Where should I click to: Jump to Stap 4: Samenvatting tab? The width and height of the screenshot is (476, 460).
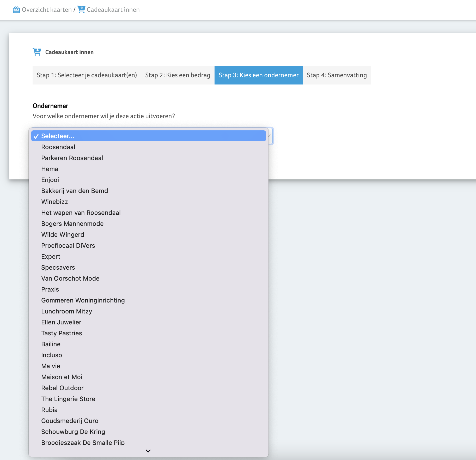(x=337, y=75)
